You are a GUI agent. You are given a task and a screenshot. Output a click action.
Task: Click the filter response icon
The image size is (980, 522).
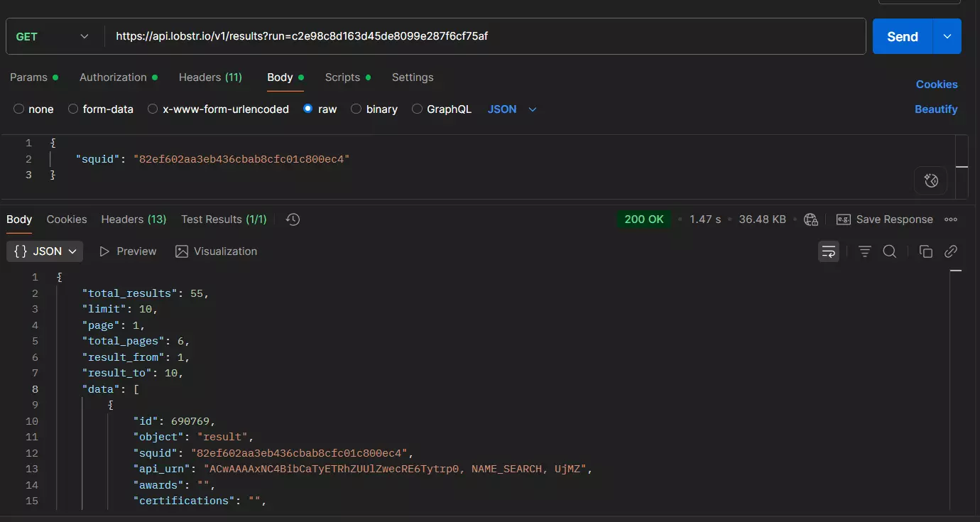pos(864,251)
